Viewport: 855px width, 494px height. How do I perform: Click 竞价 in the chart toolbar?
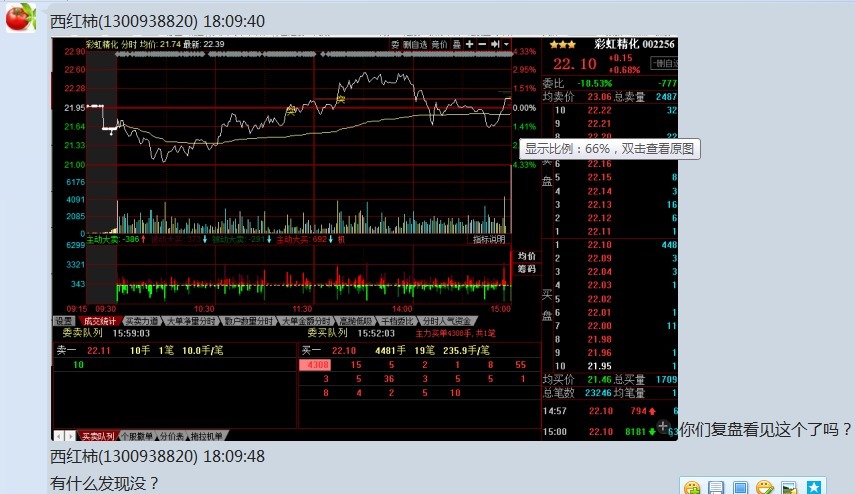point(439,45)
